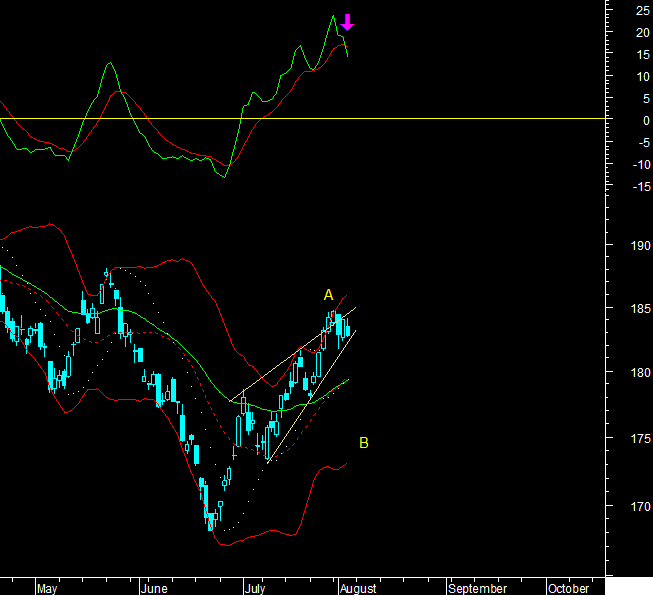Click the October month label
Viewport: 653px width, 595px height.
[568, 589]
